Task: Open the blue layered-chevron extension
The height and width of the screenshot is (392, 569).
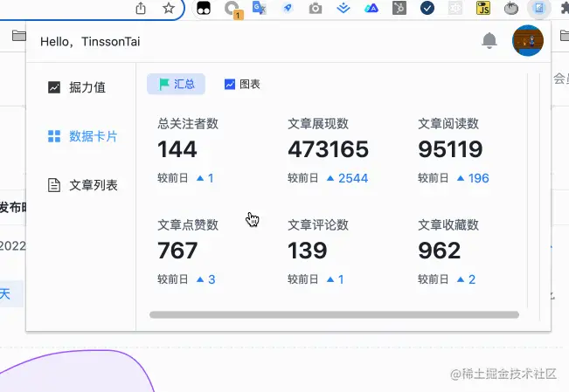Action: [x=343, y=8]
